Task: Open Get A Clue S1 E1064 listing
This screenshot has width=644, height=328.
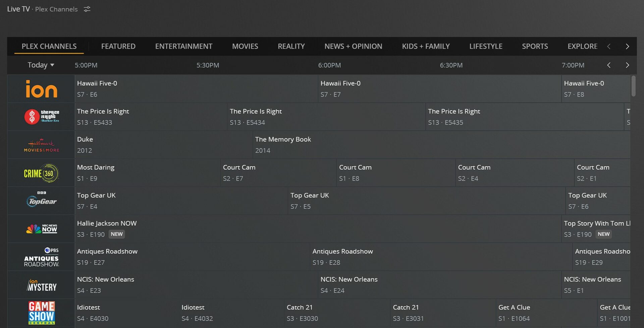Action: click(546, 313)
